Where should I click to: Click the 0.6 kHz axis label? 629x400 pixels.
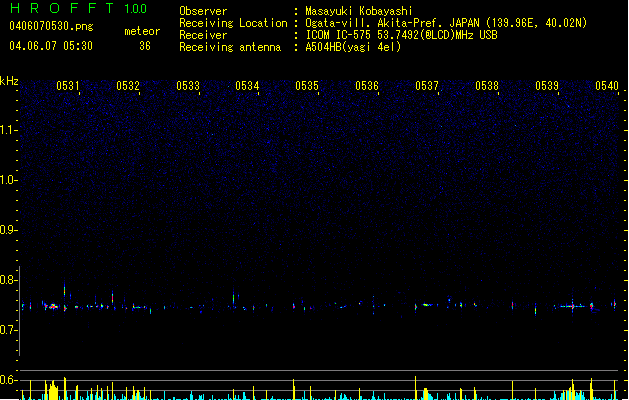point(8,380)
